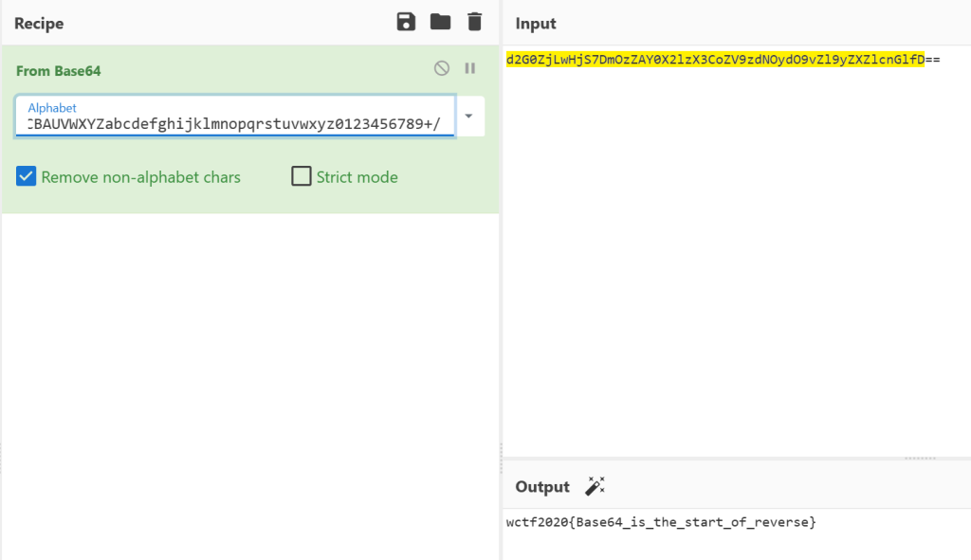Viewport: 971px width, 560px height.
Task: Click the vertical divider between Recipe and Input
Action: tap(501, 284)
